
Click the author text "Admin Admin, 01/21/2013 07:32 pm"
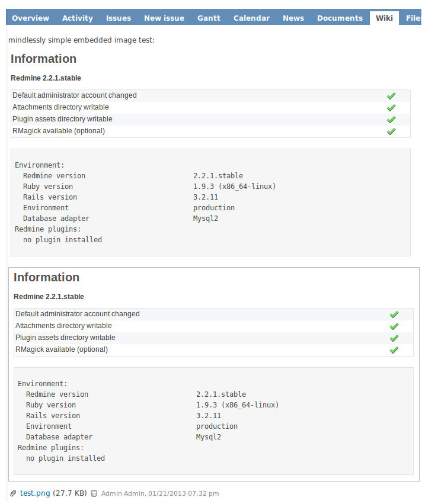[160, 493]
